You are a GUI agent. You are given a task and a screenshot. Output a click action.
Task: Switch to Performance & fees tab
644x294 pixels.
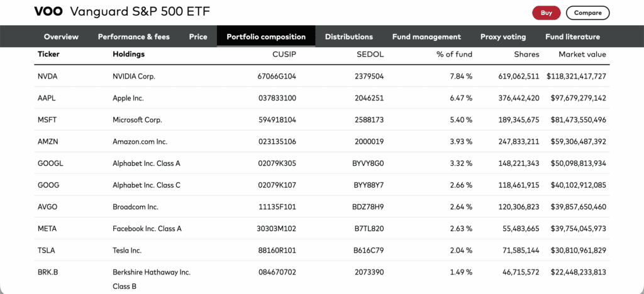click(x=134, y=36)
